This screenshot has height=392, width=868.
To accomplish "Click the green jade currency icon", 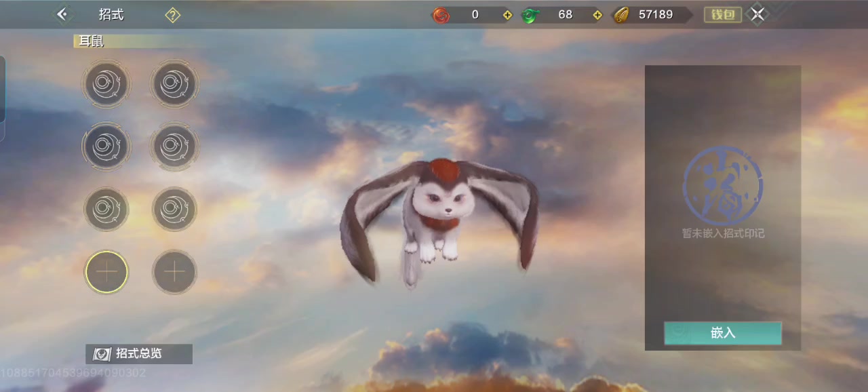I will click(530, 15).
